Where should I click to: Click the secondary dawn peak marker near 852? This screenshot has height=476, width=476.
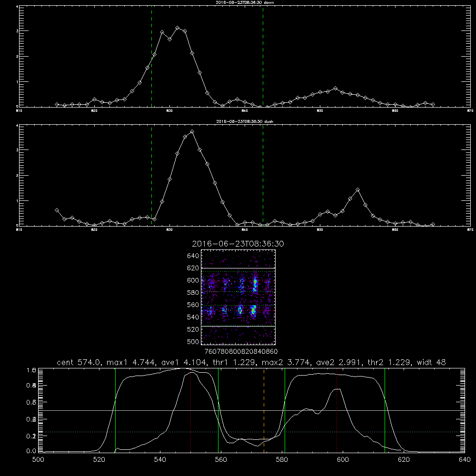click(x=335, y=89)
